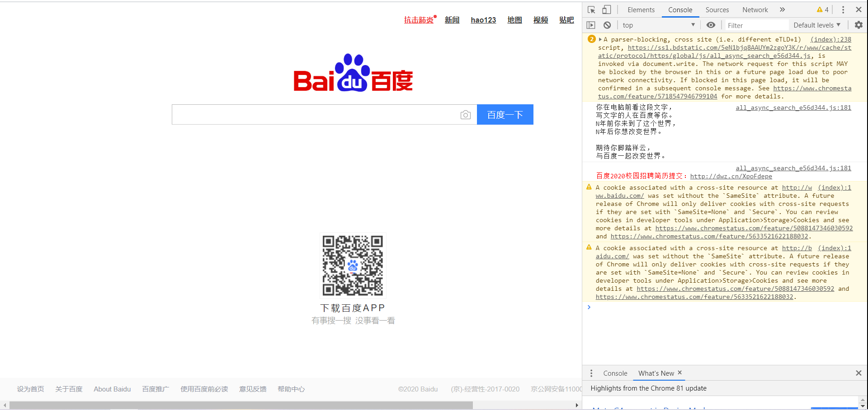Open DevTools settings with the gear icon
Screen dimensions: 868x410
tap(859, 25)
